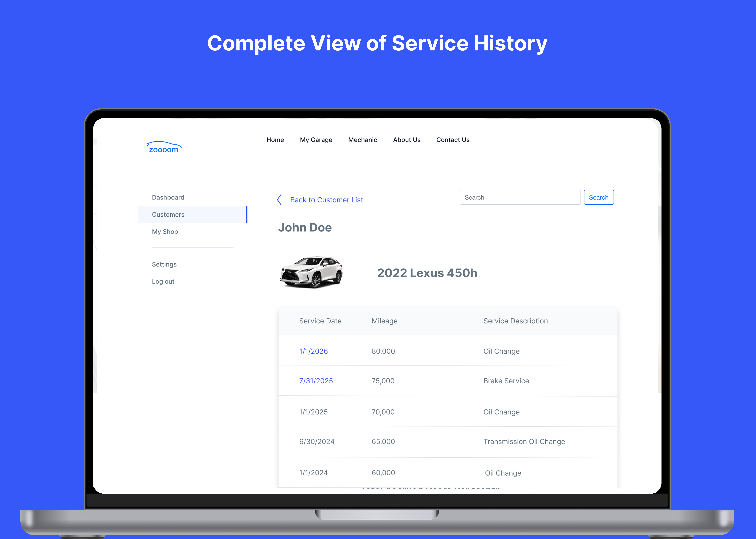
Task: Click Back to Customer List link
Action: (326, 200)
